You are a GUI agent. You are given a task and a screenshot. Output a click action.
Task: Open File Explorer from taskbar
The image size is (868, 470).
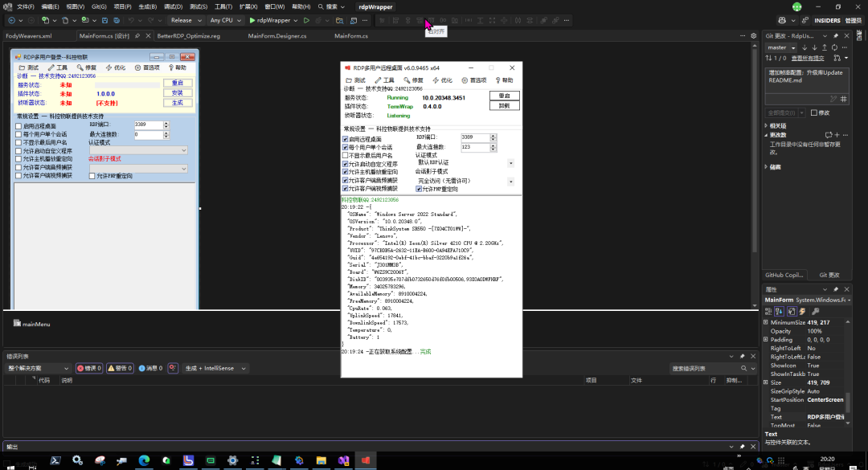coord(321,460)
